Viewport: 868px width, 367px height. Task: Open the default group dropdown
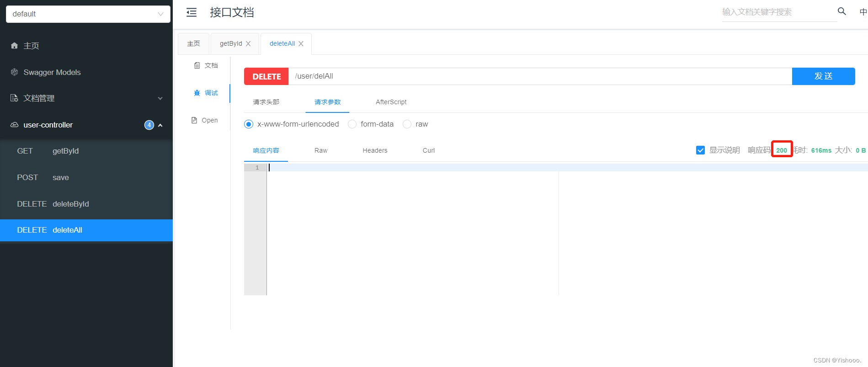pos(88,14)
